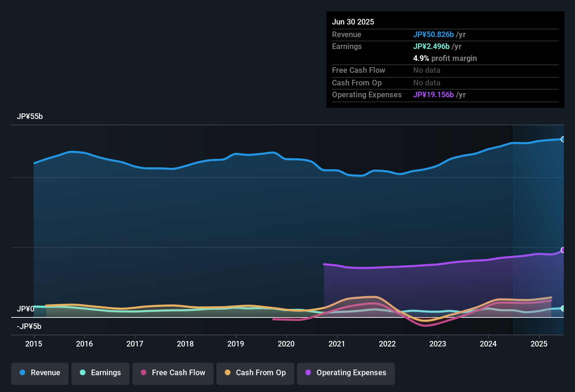Click the 2017 x-axis label
Viewport: 575px width, 392px height.
[x=135, y=344]
